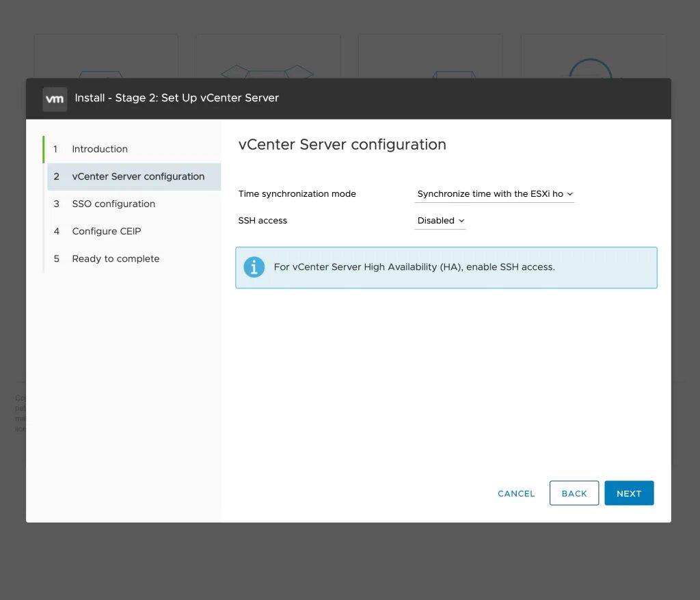Select the Ready to complete step
This screenshot has width=700, height=600.
pyautogui.click(x=116, y=258)
